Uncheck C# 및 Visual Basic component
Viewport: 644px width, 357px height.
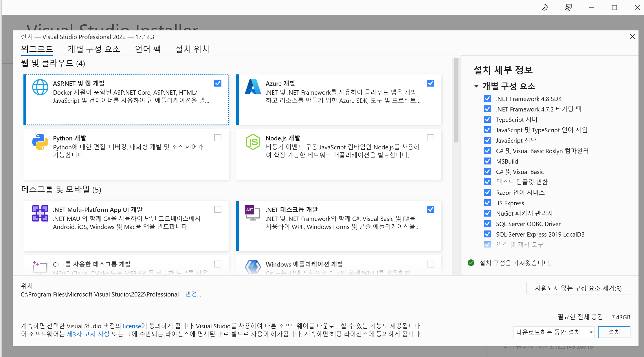click(487, 172)
